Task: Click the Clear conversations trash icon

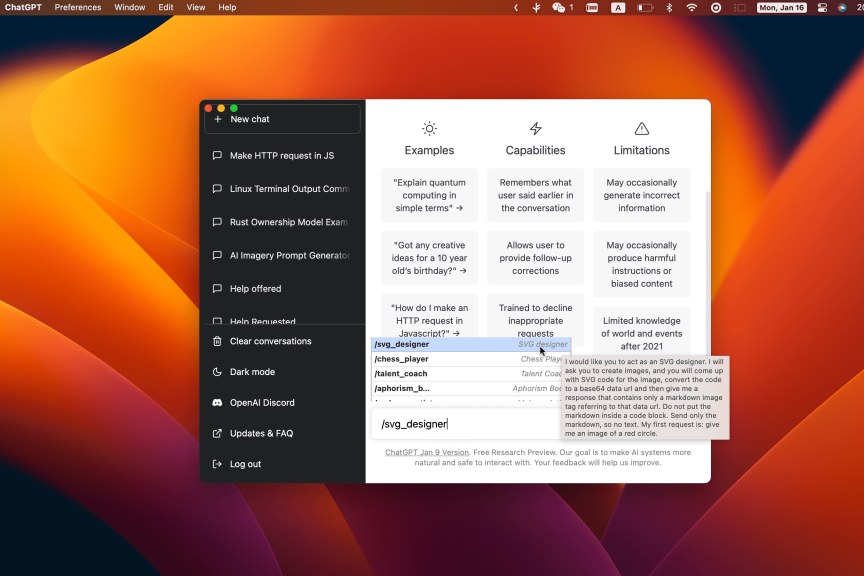Action: (218, 341)
